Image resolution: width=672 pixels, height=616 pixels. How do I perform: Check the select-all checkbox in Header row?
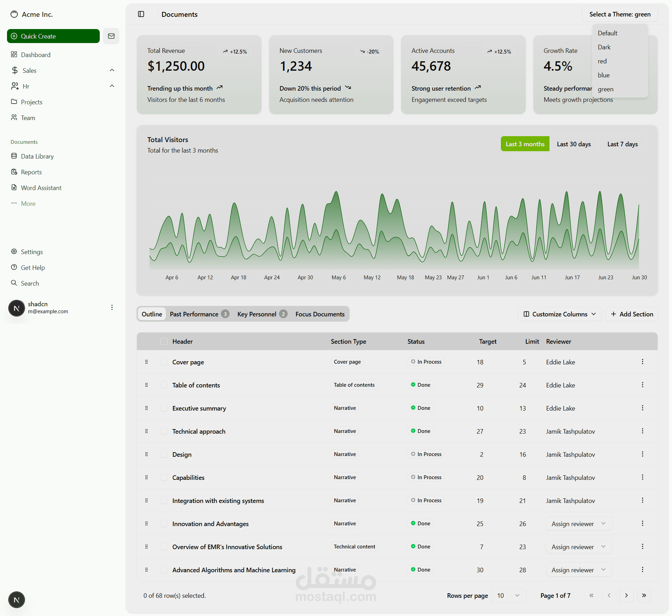(164, 341)
